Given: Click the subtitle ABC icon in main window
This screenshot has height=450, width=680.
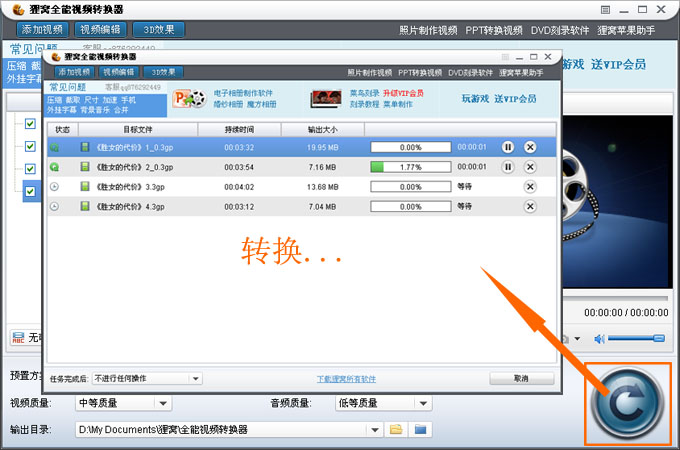Looking at the screenshot, I should tap(18, 337).
